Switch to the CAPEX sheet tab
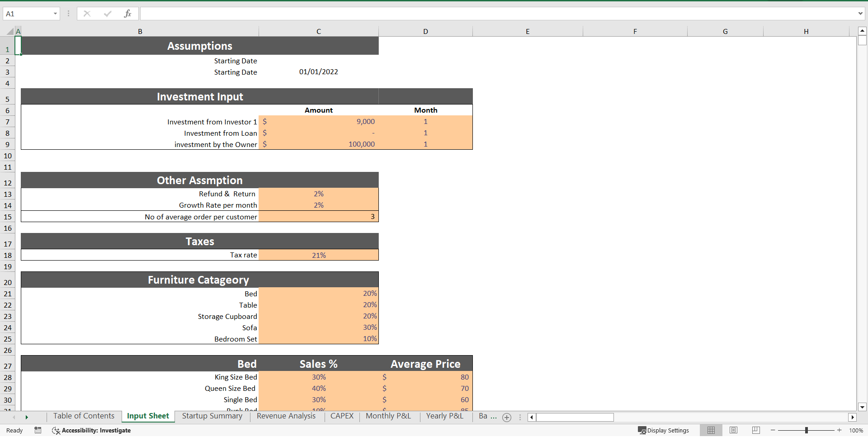868x437 pixels. point(342,416)
